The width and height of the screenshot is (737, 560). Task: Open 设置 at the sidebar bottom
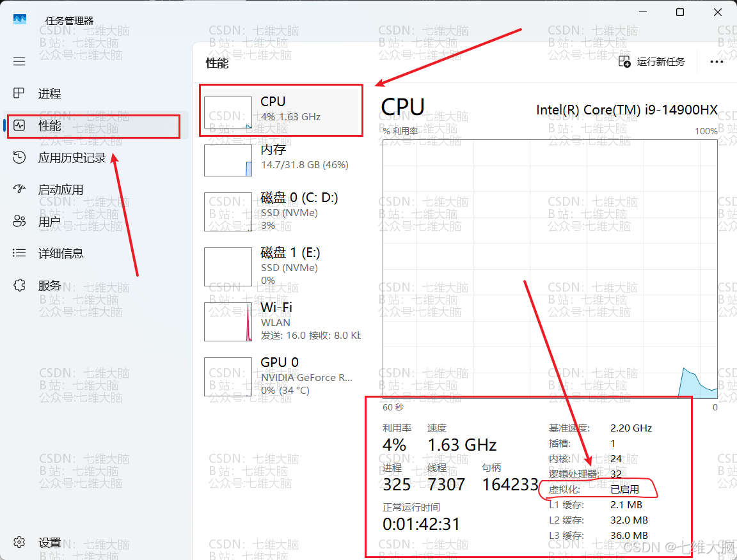tap(96, 543)
